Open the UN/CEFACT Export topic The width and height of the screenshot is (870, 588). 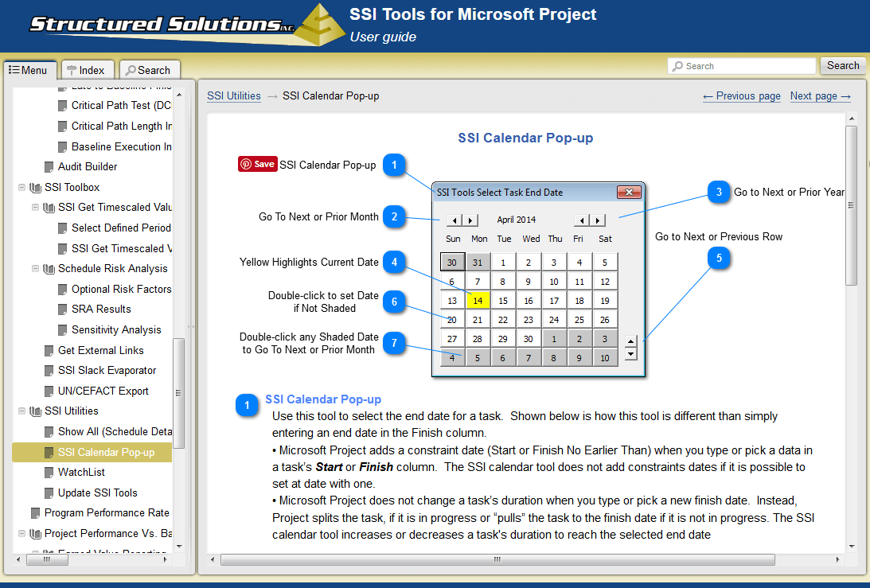(x=103, y=391)
